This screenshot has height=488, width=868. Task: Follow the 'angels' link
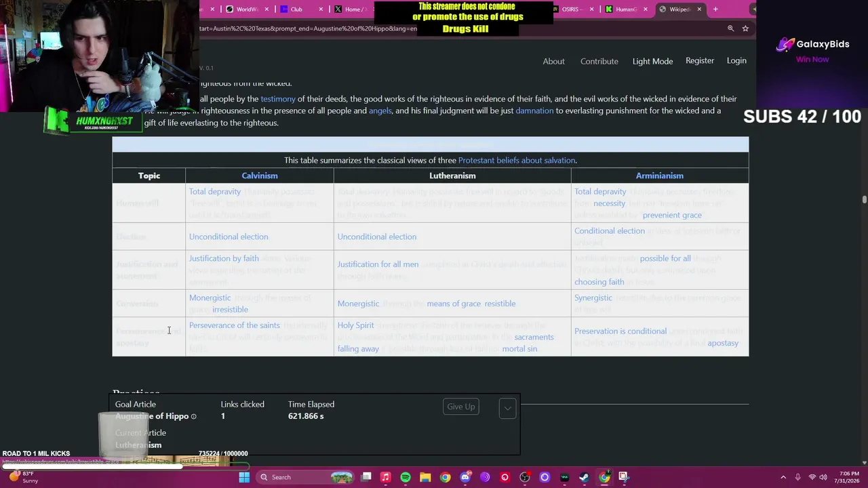380,110
